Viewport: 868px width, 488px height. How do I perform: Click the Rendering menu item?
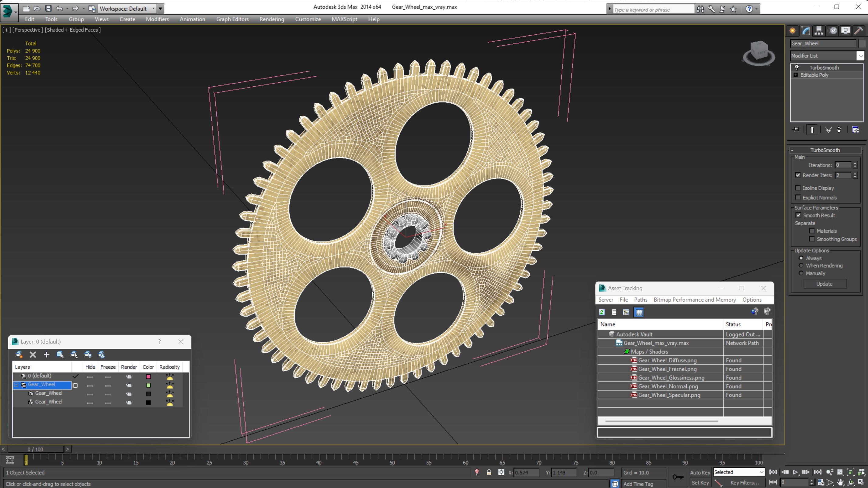click(x=271, y=19)
